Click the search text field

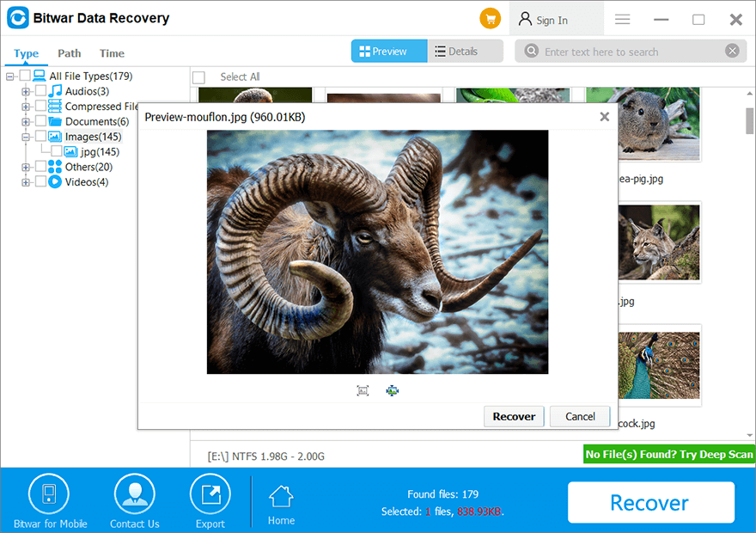(x=631, y=52)
